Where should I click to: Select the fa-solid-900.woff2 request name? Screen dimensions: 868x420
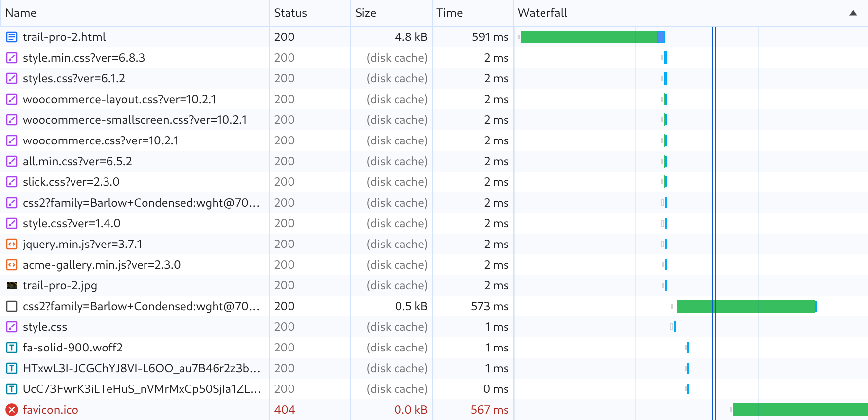coord(72,348)
